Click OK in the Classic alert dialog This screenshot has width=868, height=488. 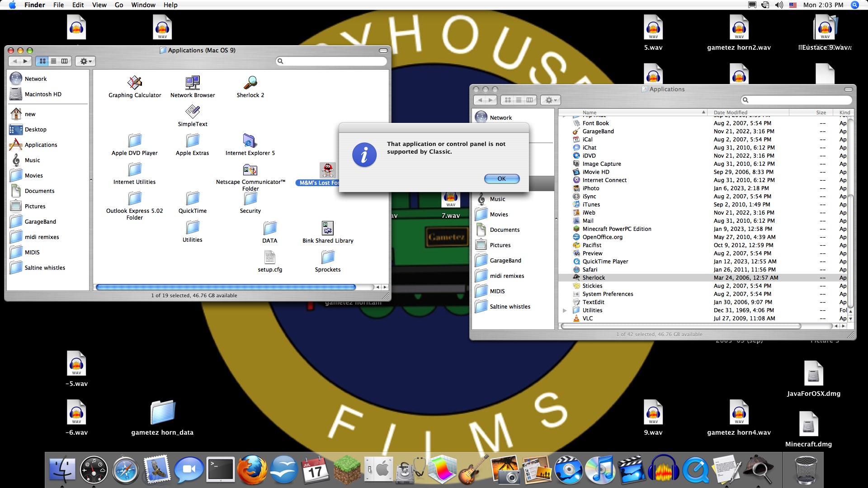(501, 178)
